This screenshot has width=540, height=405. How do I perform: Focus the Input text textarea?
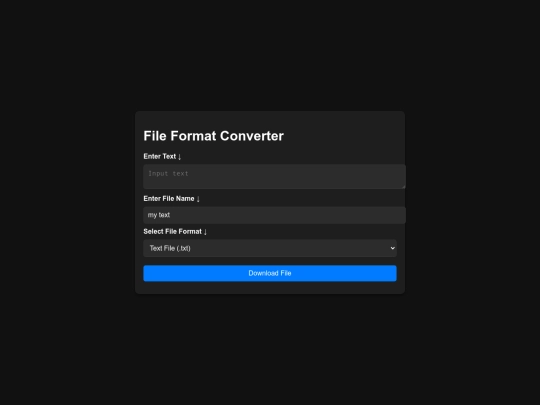274,177
